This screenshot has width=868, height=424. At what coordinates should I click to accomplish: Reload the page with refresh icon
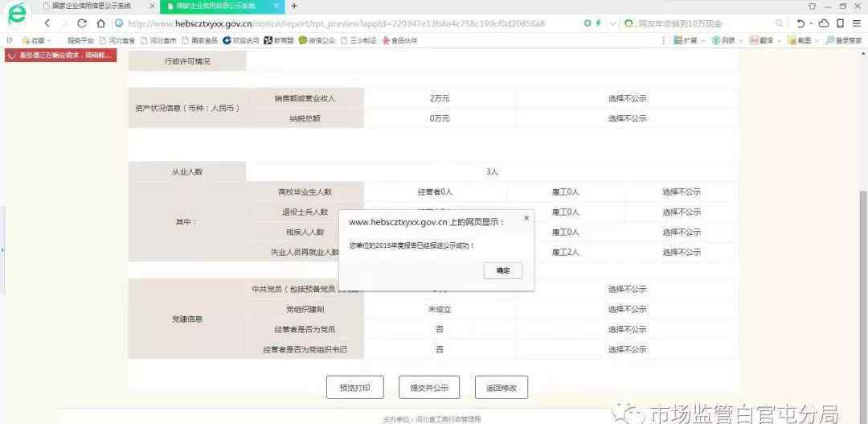[x=82, y=23]
